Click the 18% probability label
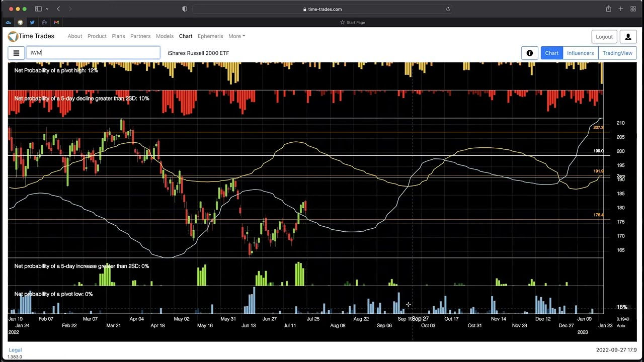This screenshot has width=644, height=362. coord(622,307)
